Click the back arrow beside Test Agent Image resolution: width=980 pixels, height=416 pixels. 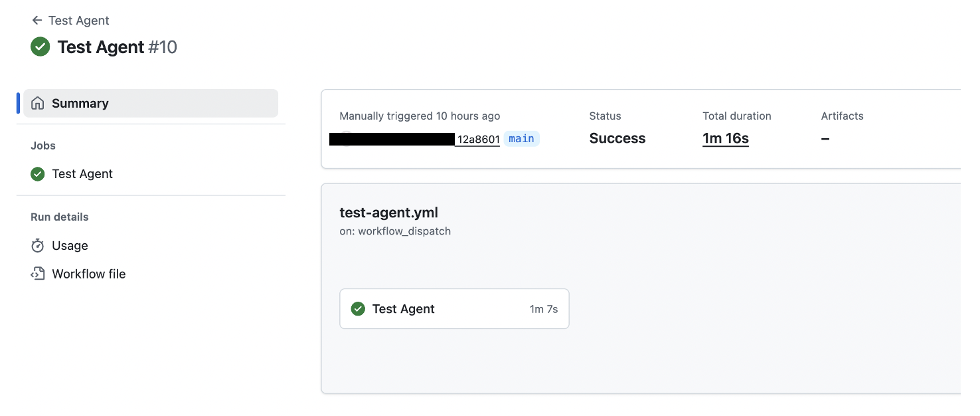(x=37, y=20)
